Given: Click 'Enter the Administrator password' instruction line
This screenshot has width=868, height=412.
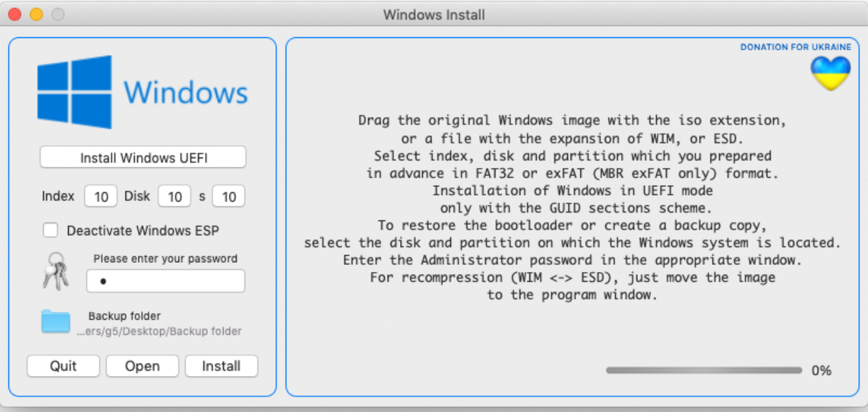Looking at the screenshot, I should pyautogui.click(x=572, y=260).
